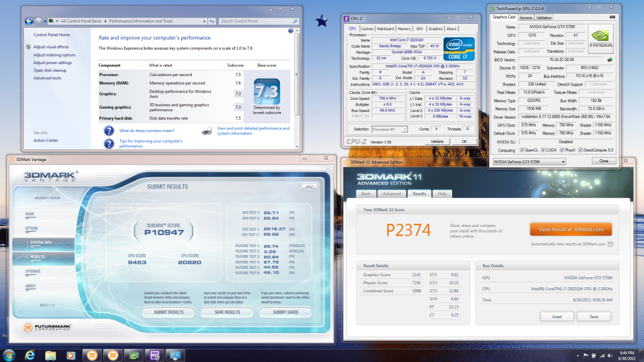
Task: Click SUBMIT RESULTS in 3DMark Vantage
Action: pyautogui.click(x=169, y=312)
